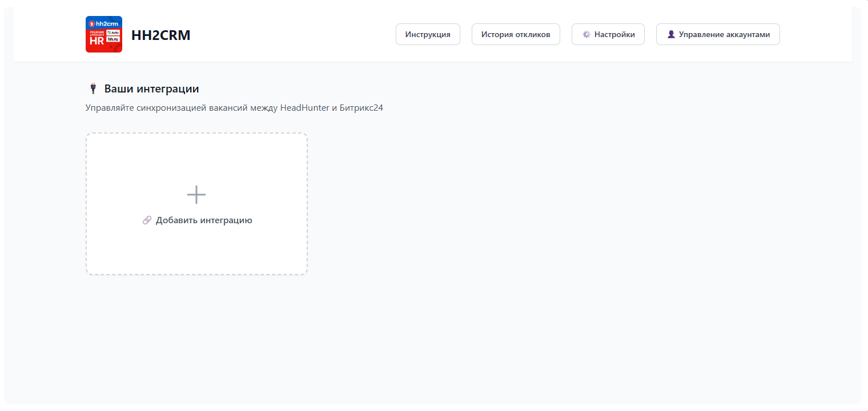Open Управление аккаунтами

(x=718, y=34)
